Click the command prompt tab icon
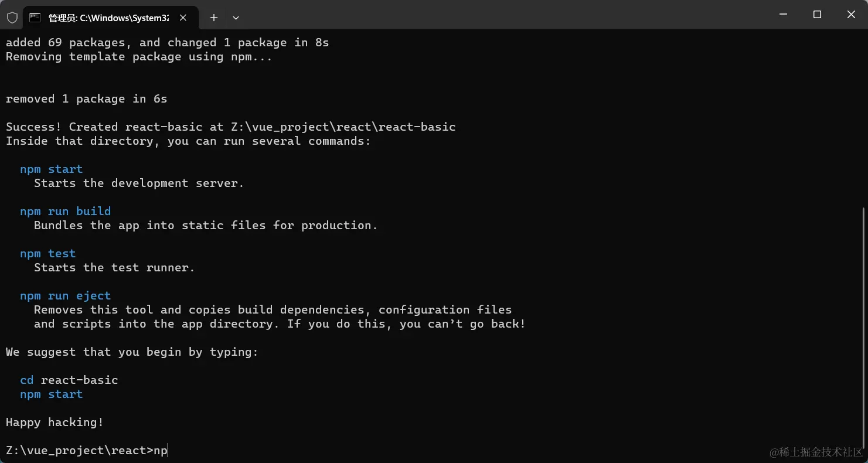Viewport: 868px width, 463px height. (35, 18)
